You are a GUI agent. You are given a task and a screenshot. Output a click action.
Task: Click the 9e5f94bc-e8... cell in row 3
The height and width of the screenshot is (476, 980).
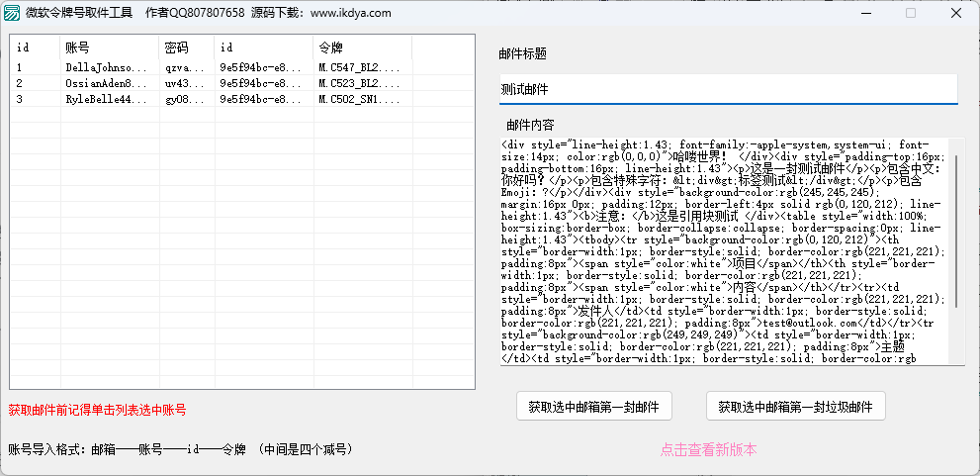pos(263,98)
